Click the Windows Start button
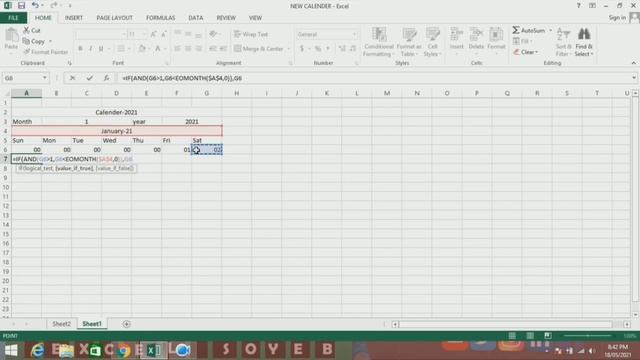 [11, 350]
